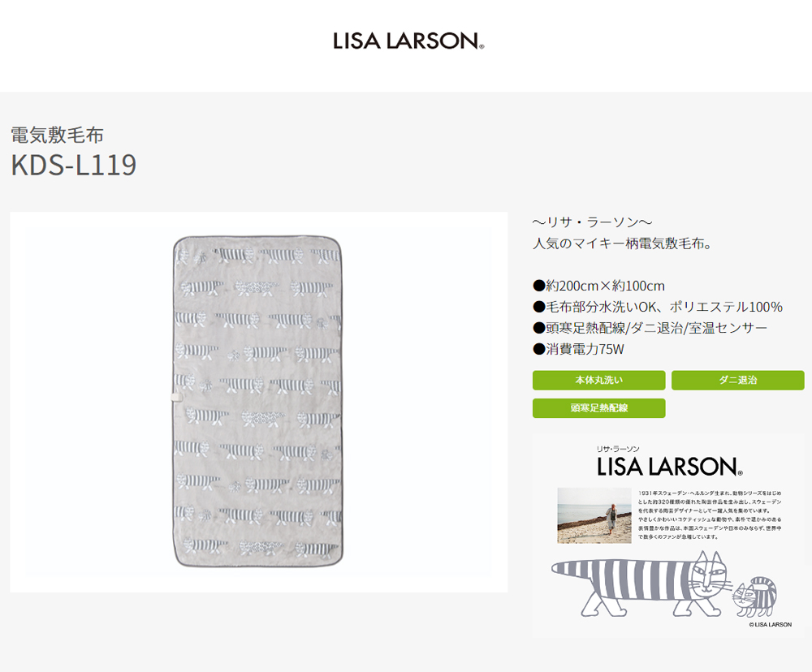Image resolution: width=812 pixels, height=672 pixels.
Task: Click the 頭寒足熱配線/ダニ退治/室温センサー feature line
Action: click(650, 328)
